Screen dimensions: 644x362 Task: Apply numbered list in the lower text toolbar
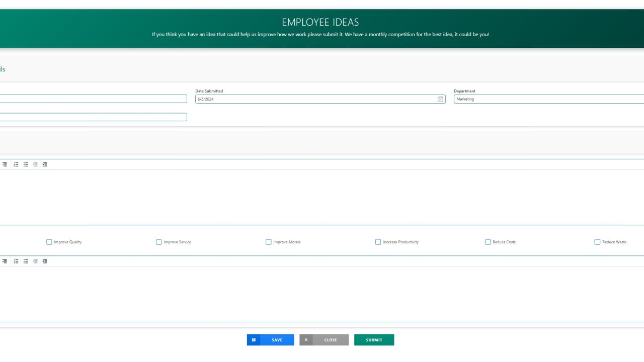16,261
